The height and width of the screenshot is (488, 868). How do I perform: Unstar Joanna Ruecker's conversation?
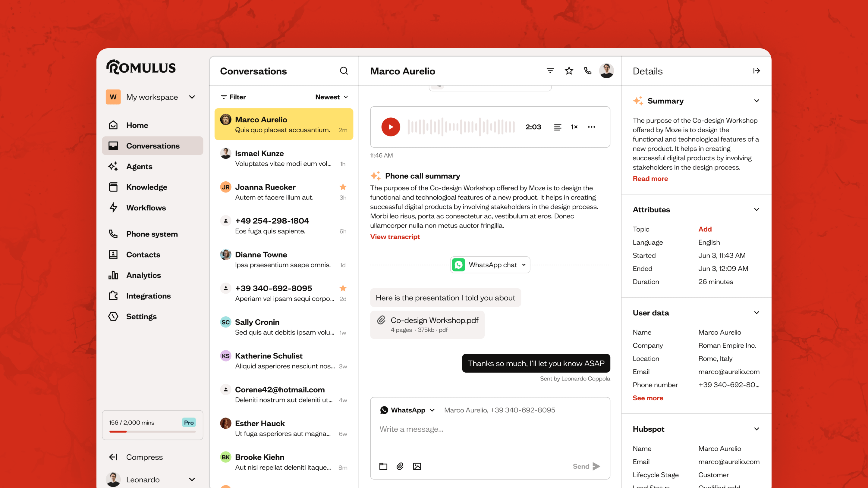343,187
